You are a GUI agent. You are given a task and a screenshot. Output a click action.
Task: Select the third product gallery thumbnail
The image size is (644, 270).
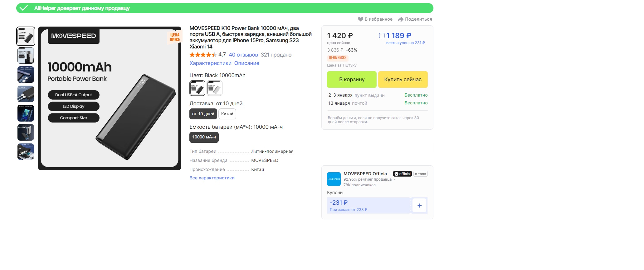26,75
